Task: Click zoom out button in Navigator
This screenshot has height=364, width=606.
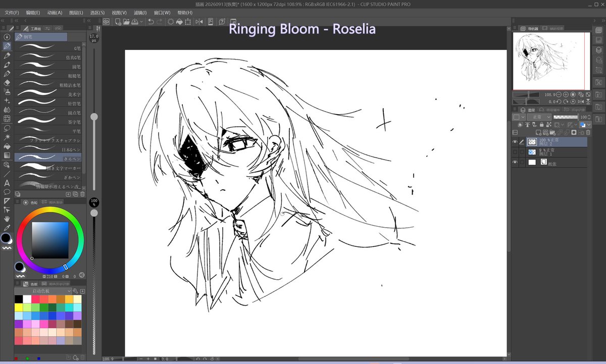Action: pyautogui.click(x=559, y=94)
